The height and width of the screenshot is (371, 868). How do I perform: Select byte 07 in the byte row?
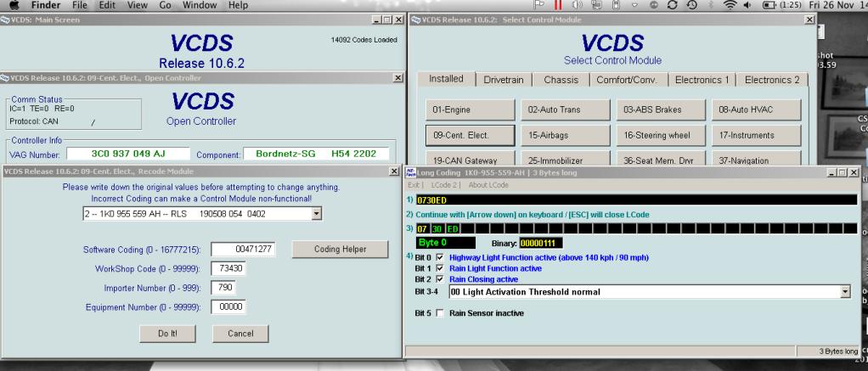click(422, 228)
